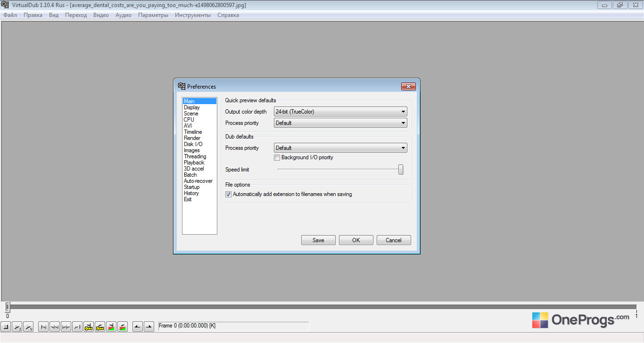
Task: Jump to the last frame
Action: pyautogui.click(x=77, y=327)
